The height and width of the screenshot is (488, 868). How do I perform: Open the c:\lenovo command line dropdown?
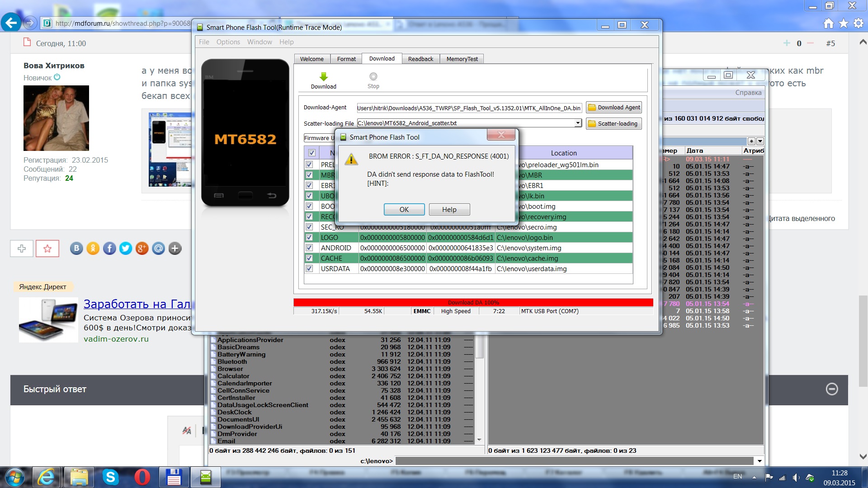759,461
